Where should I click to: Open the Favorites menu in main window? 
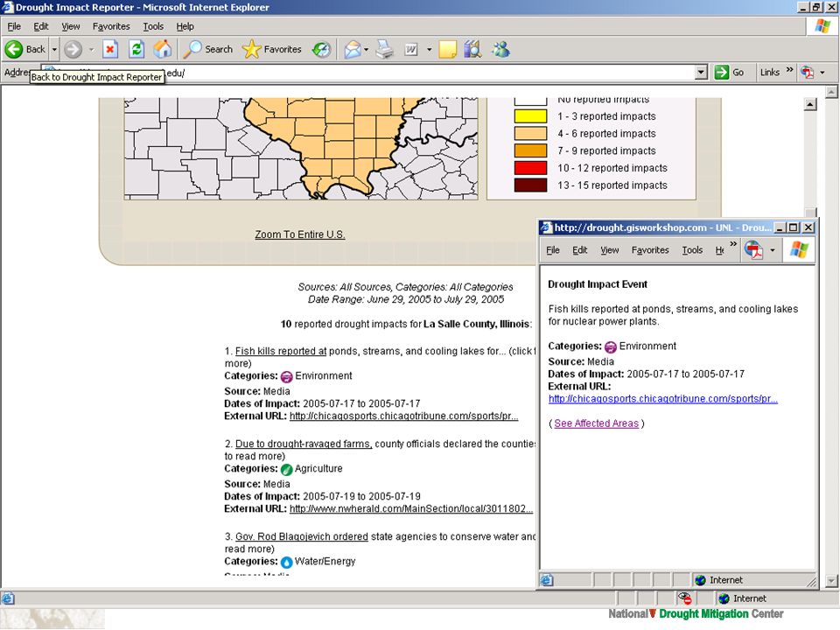[111, 26]
